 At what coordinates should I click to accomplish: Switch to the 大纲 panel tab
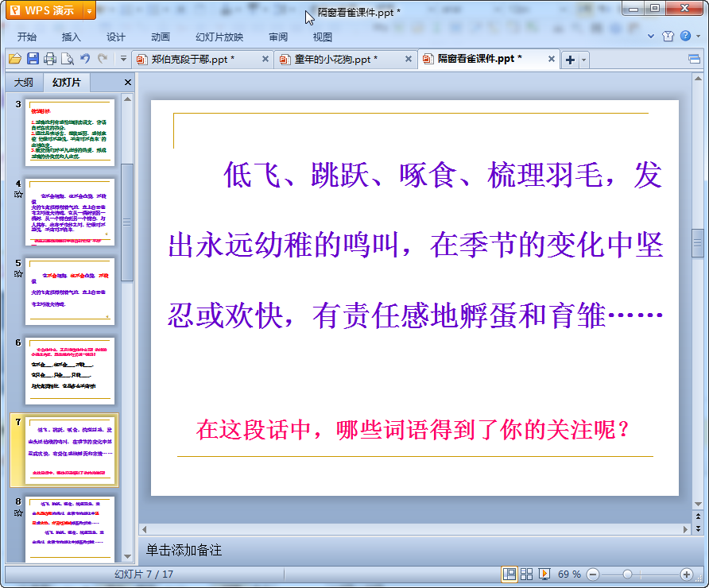[24, 83]
